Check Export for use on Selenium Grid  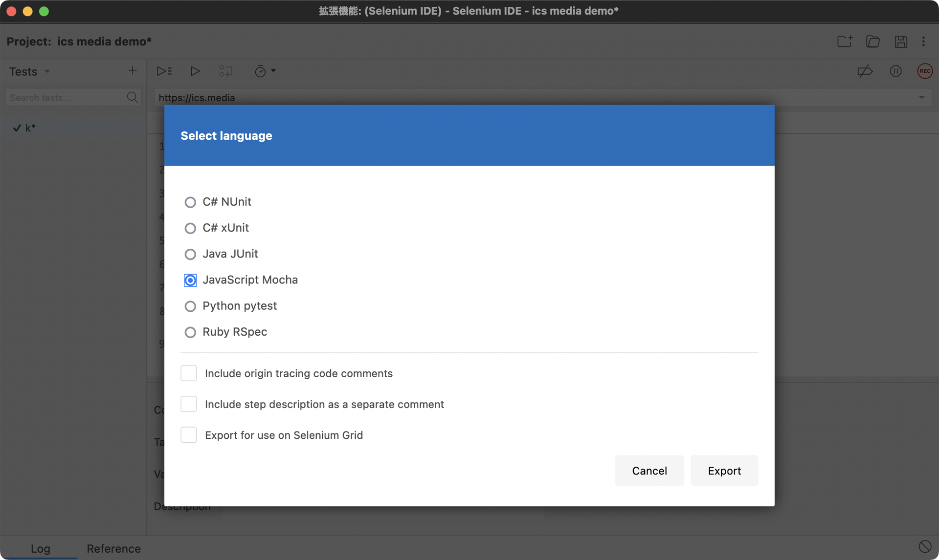(x=189, y=435)
